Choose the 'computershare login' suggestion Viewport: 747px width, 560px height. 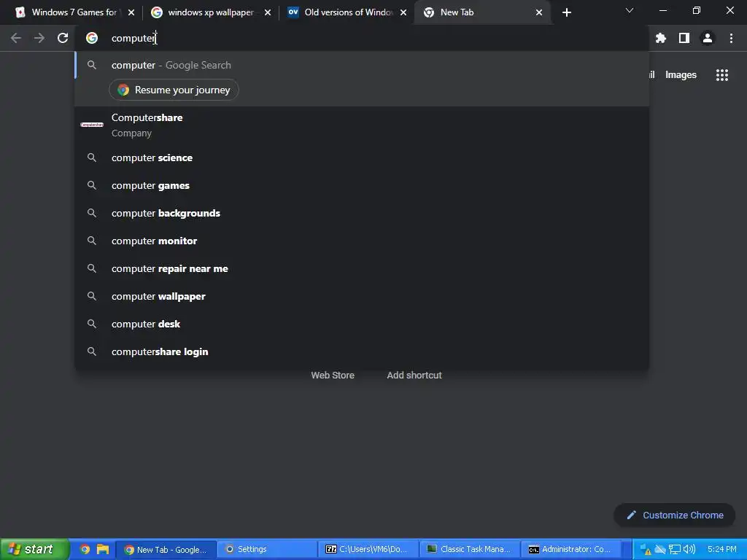pos(362,351)
